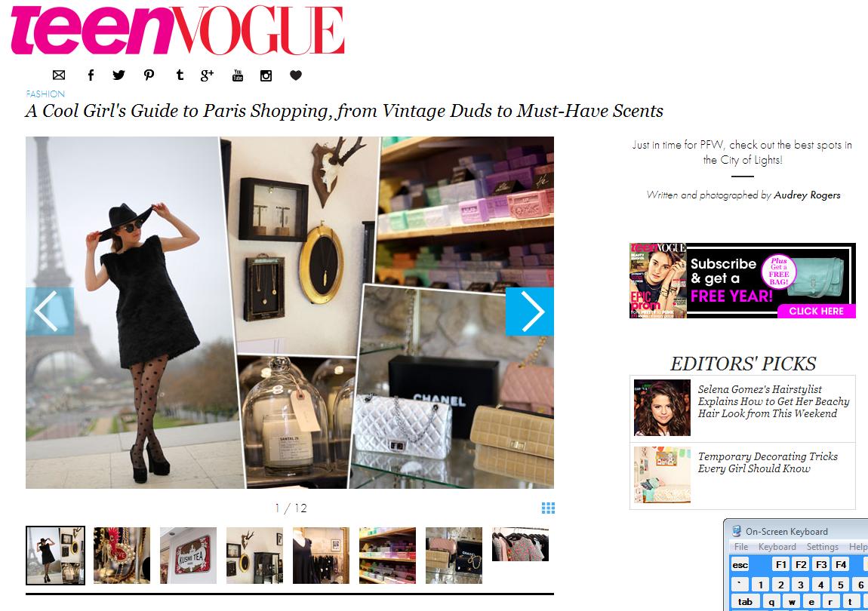Open Temporary Decorating Tricks article

(x=768, y=462)
